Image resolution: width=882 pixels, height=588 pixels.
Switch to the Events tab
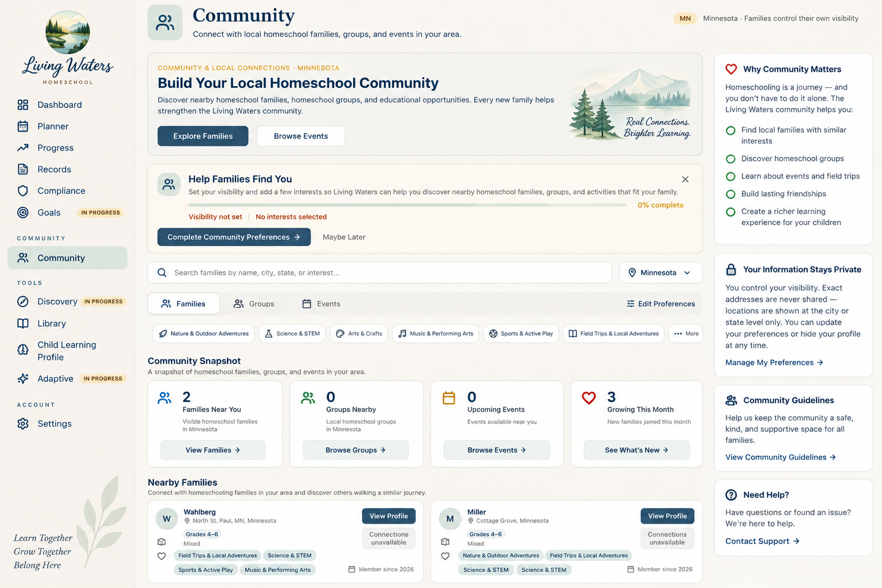coord(322,304)
